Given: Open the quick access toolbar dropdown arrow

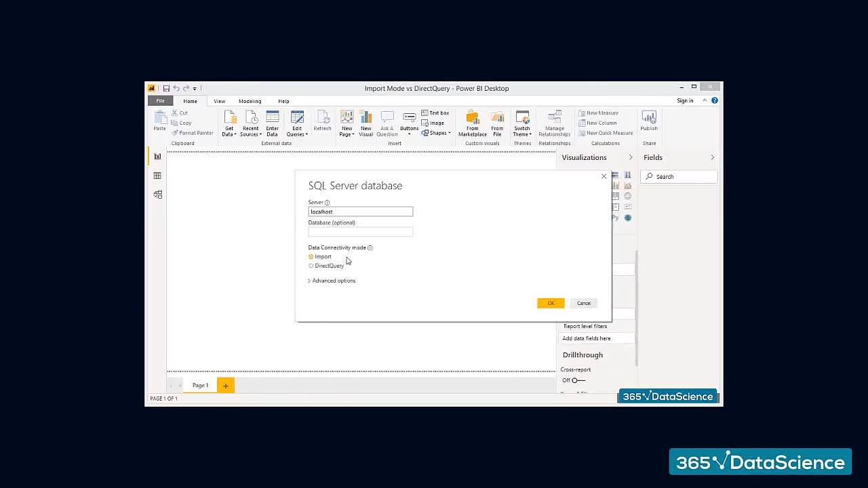Looking at the screenshot, I should click(x=195, y=88).
